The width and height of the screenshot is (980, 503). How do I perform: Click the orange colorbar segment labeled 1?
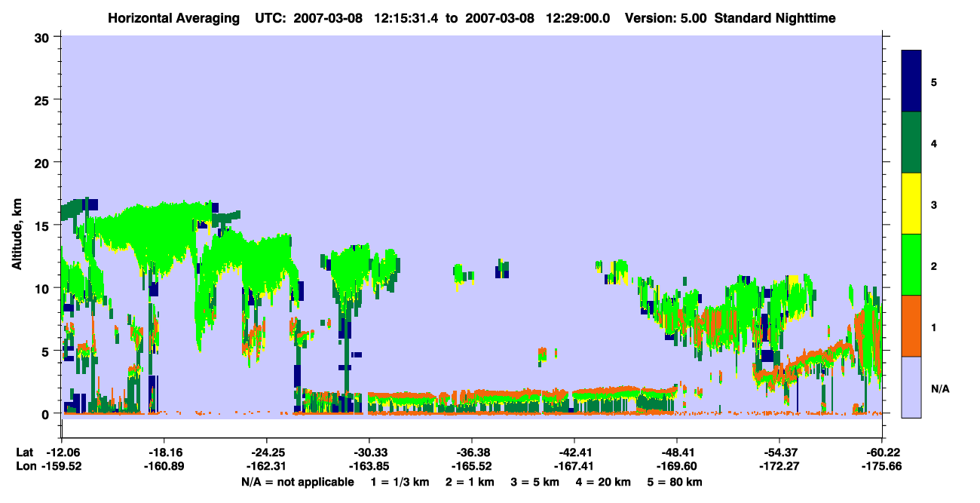coord(911,326)
